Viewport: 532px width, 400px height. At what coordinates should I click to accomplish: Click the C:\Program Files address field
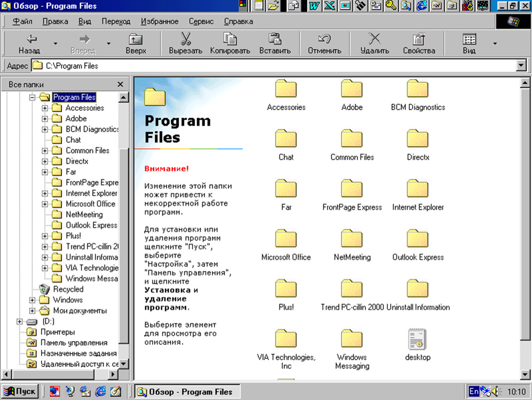pyautogui.click(x=274, y=66)
